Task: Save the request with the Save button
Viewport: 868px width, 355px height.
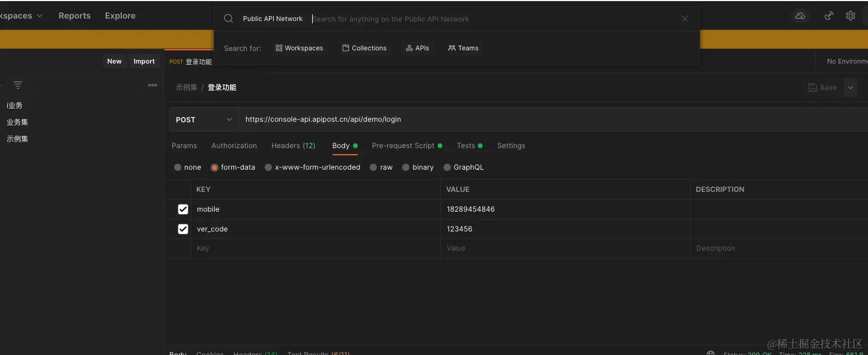Action: pyautogui.click(x=823, y=88)
